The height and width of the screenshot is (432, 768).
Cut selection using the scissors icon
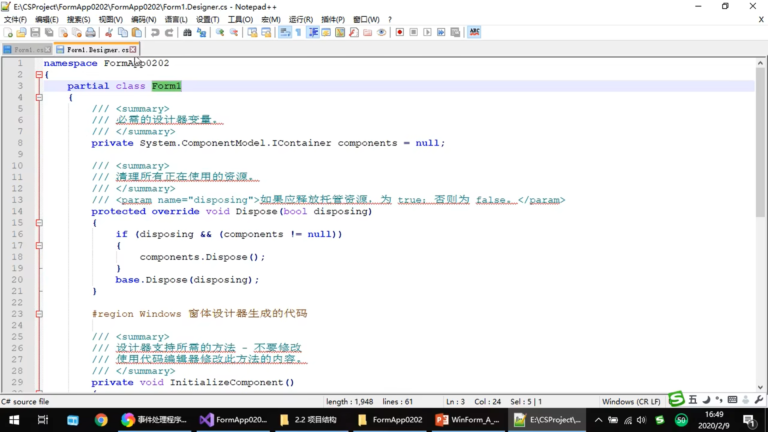click(109, 32)
